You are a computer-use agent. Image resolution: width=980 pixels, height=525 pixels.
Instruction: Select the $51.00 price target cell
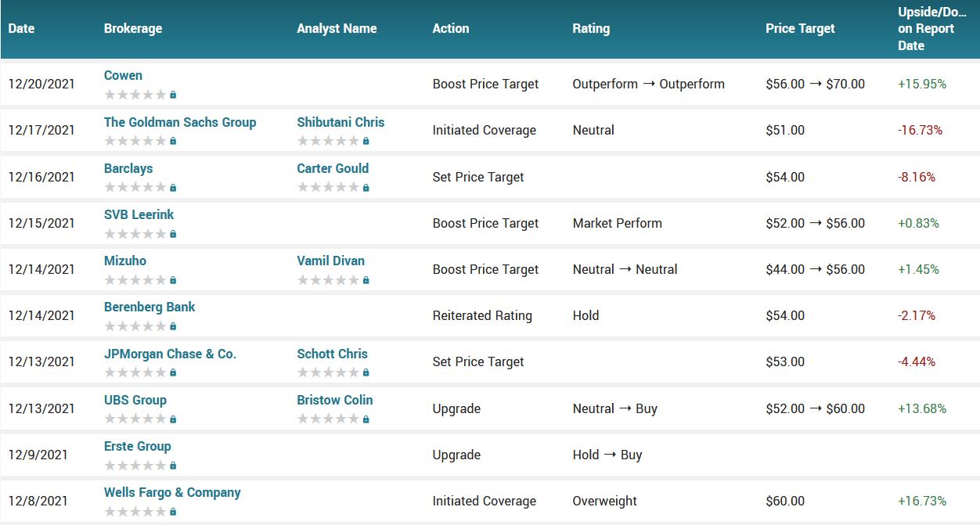click(x=785, y=130)
